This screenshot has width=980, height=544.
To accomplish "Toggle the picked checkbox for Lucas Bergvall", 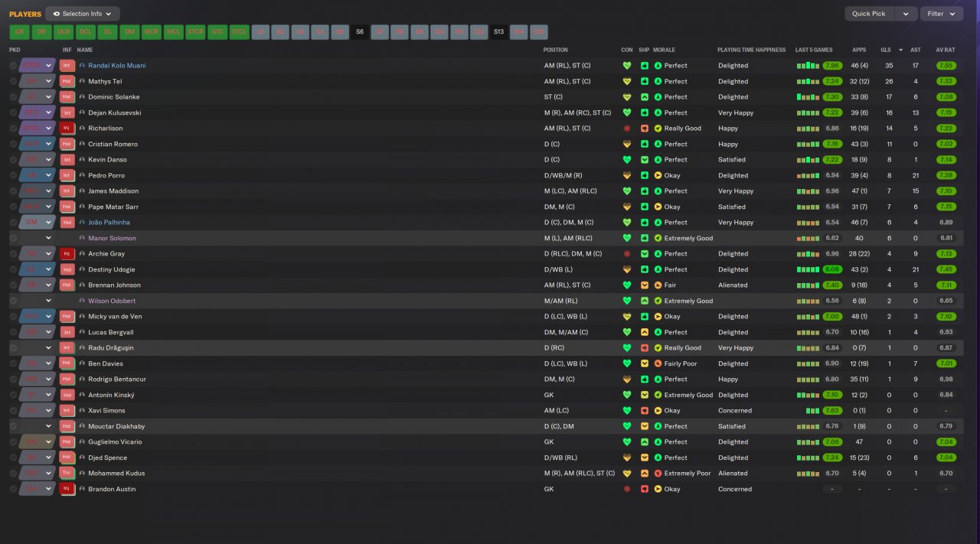I will click(x=13, y=332).
